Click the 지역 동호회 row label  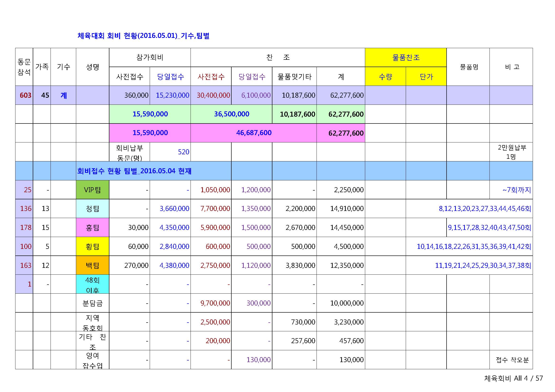[x=93, y=322]
